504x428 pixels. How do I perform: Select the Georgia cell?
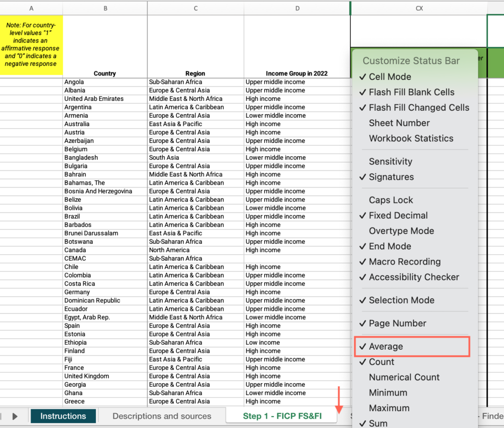105,385
